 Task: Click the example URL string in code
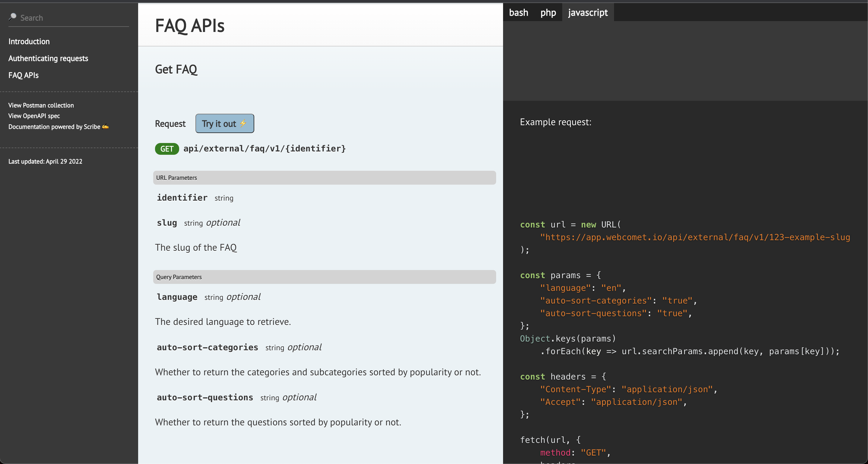695,237
